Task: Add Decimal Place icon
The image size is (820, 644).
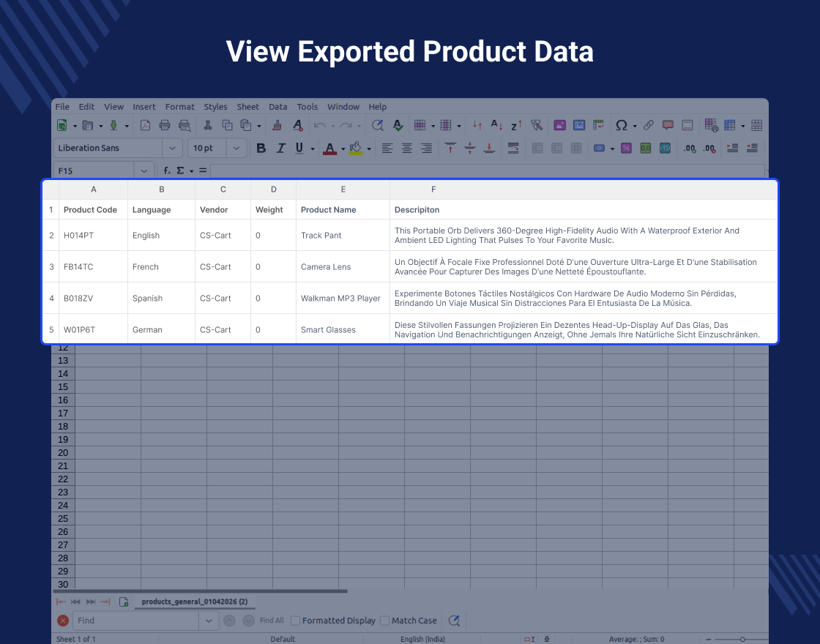Action: [x=689, y=149]
